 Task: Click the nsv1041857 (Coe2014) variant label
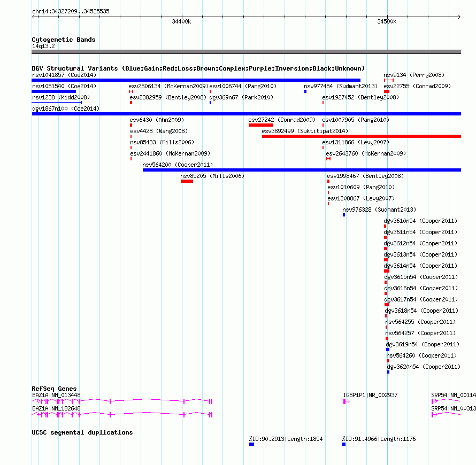(x=64, y=75)
